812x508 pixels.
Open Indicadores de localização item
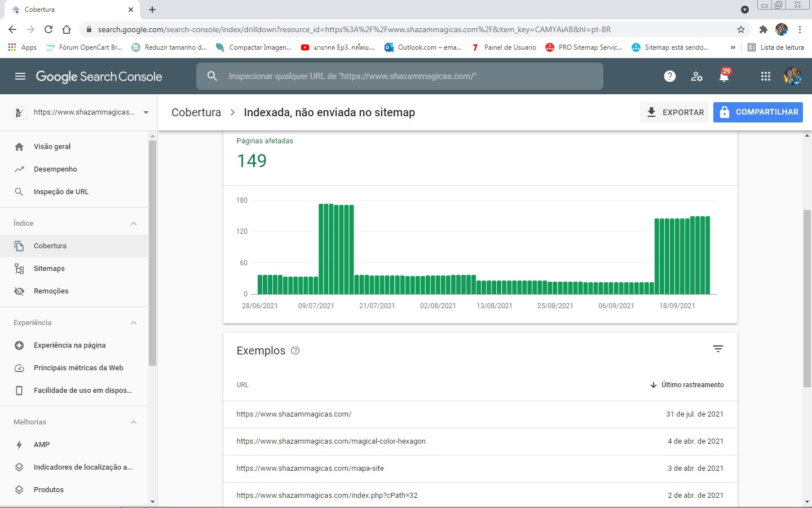(74, 467)
